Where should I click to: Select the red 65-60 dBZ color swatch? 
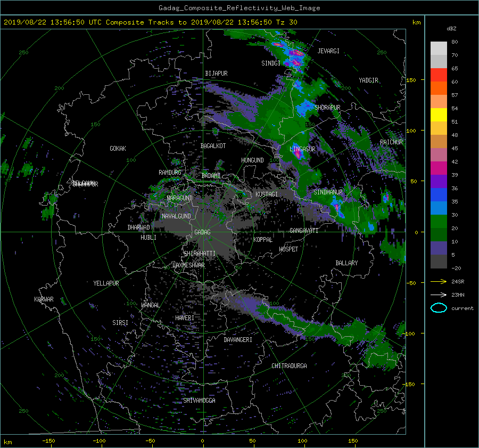click(439, 75)
